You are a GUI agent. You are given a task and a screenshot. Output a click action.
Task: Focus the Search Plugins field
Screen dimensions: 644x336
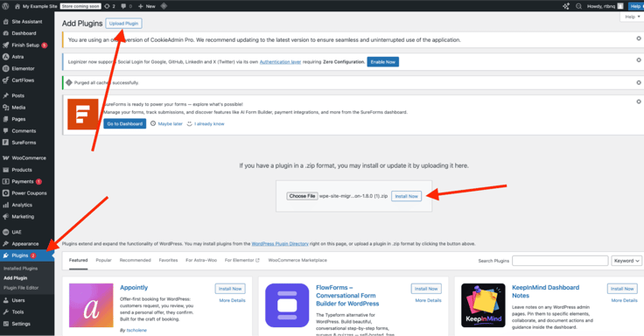(560, 261)
